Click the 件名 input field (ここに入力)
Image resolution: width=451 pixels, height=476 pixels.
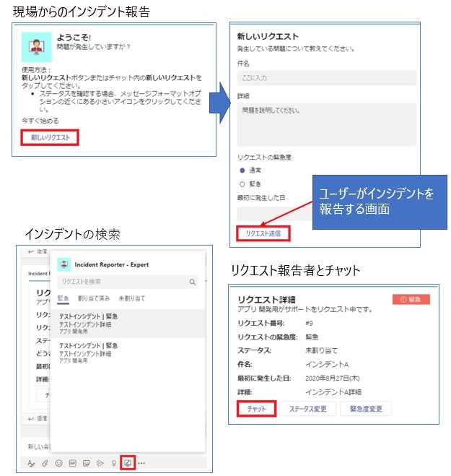tap(326, 78)
